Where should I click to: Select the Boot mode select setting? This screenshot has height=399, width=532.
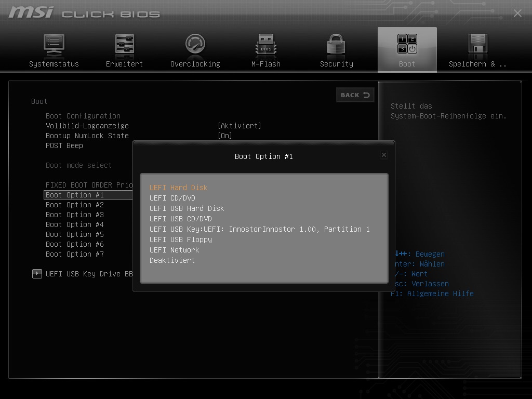79,165
